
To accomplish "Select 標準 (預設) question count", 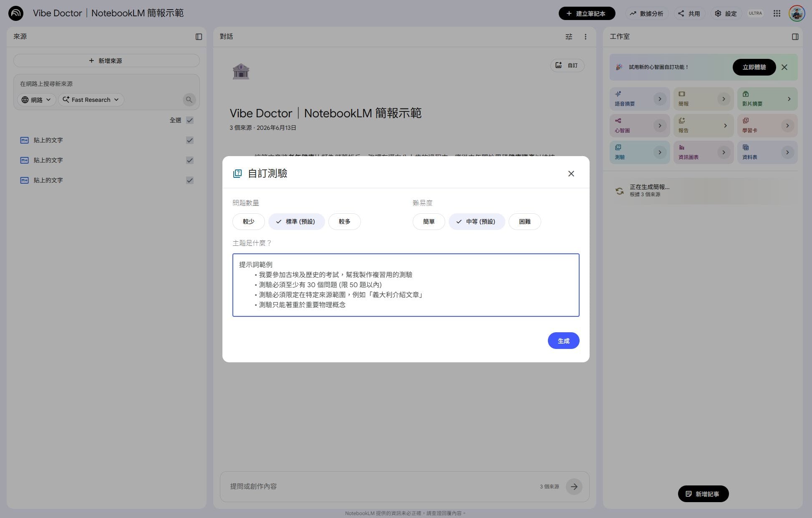I will click(297, 222).
